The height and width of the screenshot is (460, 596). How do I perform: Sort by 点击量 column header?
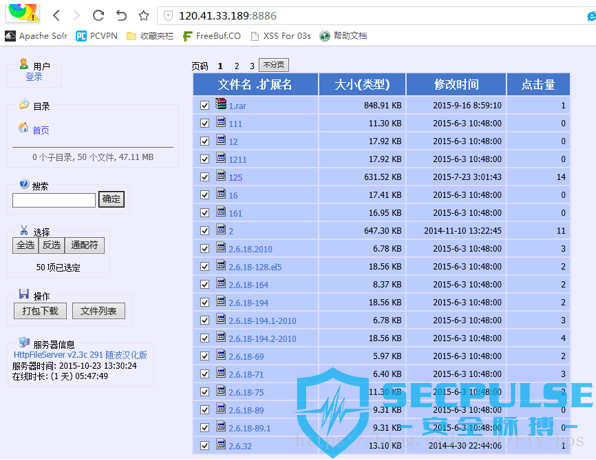538,84
